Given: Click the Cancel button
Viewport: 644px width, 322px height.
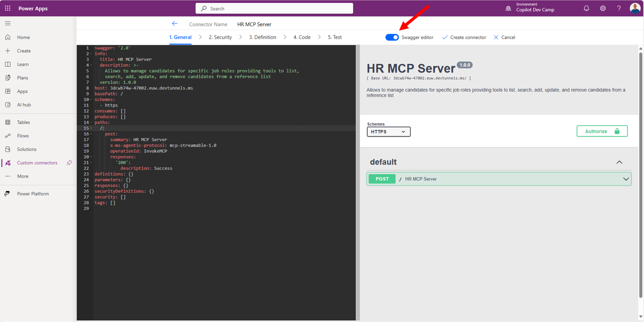Looking at the screenshot, I should tap(504, 37).
